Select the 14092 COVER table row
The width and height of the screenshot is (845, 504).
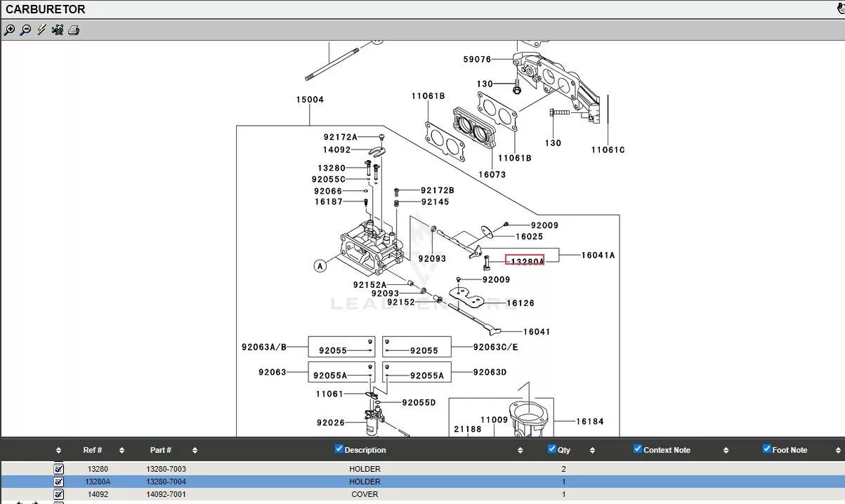pos(365,494)
